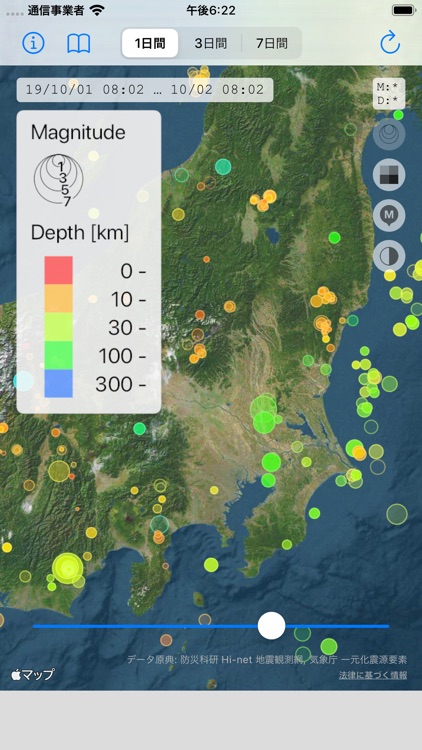Screen dimensions: 422x750
Task: Open the info button
Action: tap(33, 44)
